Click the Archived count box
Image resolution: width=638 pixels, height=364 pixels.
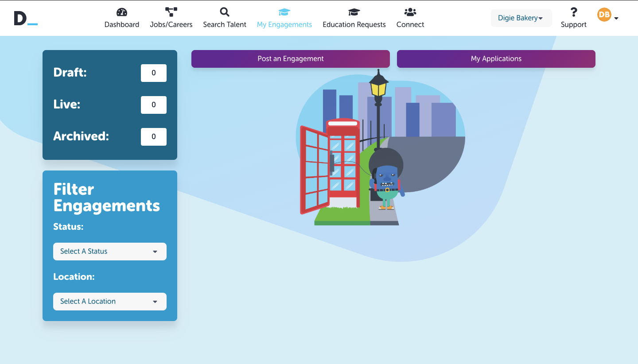coord(154,137)
